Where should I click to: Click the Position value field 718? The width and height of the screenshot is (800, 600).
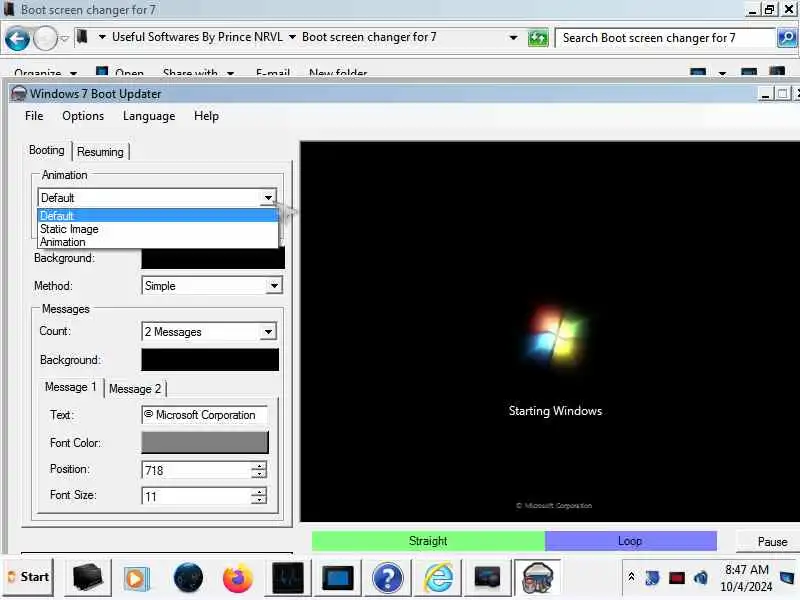point(196,470)
